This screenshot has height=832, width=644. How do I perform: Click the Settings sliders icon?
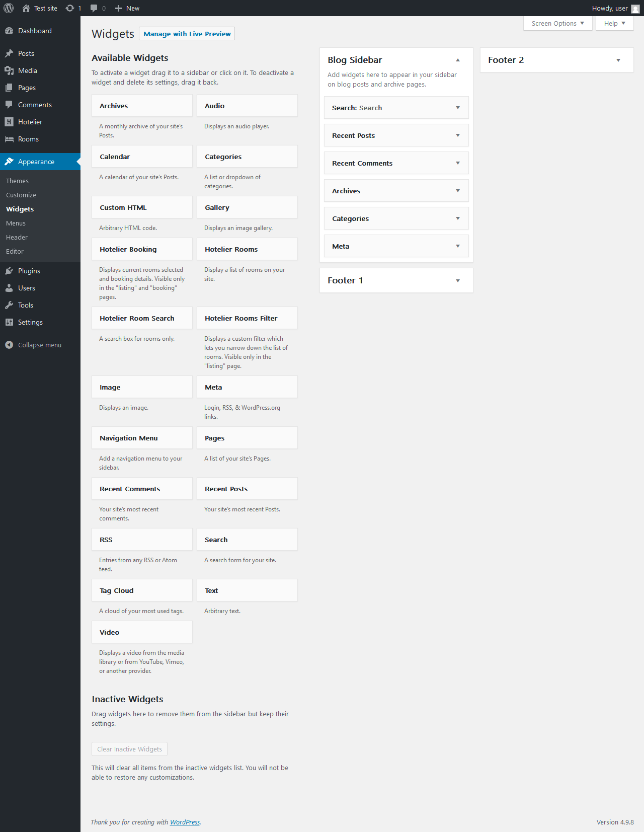pos(9,322)
